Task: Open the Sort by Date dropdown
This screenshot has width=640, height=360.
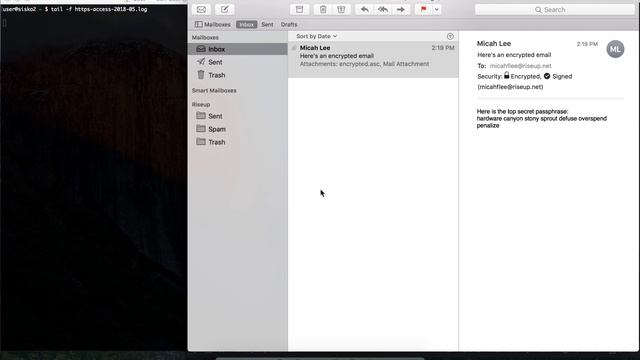Action: (316, 36)
